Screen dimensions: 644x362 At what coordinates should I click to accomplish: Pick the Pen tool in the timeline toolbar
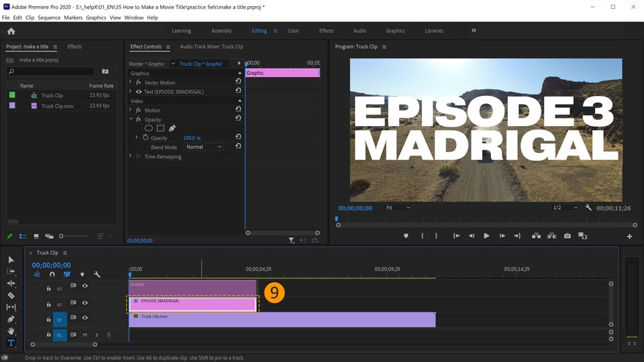click(11, 319)
